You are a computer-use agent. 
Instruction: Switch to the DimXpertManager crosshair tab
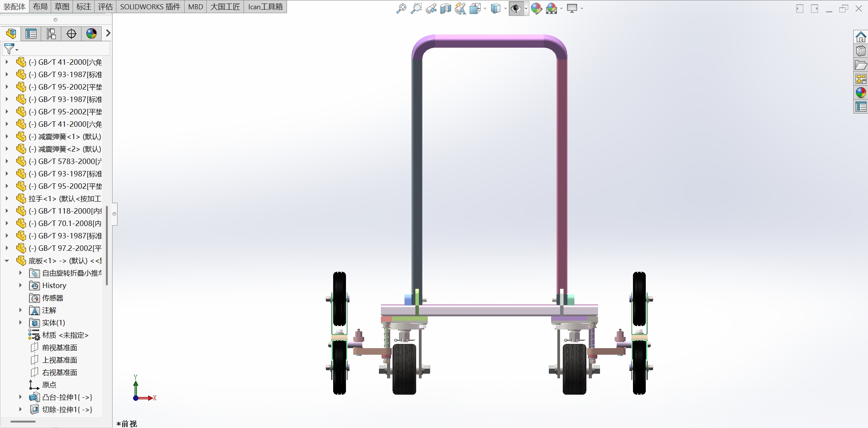tap(71, 34)
